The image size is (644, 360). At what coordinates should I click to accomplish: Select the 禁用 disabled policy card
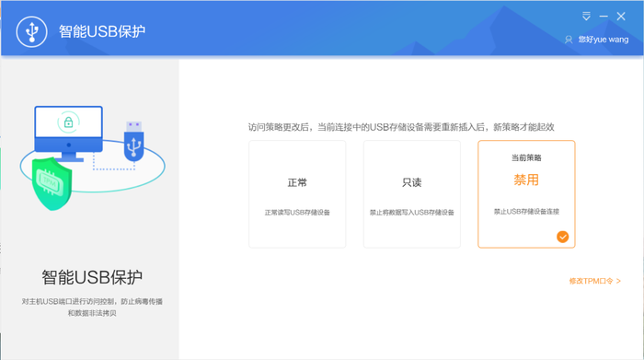tap(526, 194)
